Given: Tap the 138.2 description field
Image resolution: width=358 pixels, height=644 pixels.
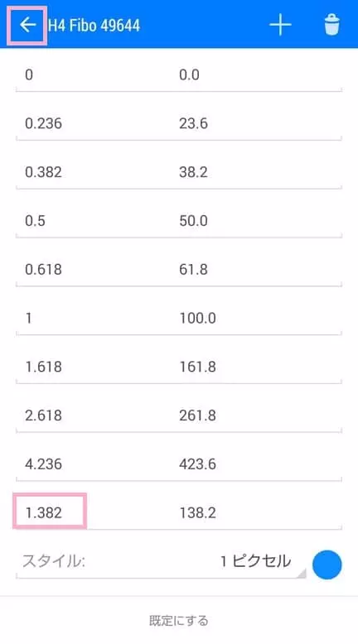Looking at the screenshot, I should point(259,512).
